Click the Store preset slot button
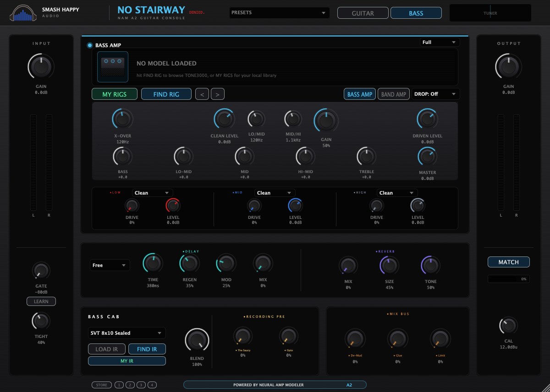Image resolution: width=550 pixels, height=392 pixels. [x=102, y=385]
